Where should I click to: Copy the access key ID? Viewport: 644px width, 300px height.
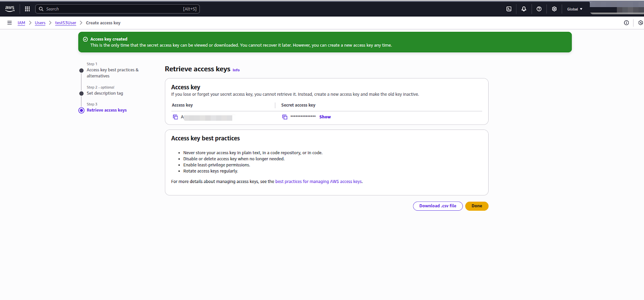[175, 117]
